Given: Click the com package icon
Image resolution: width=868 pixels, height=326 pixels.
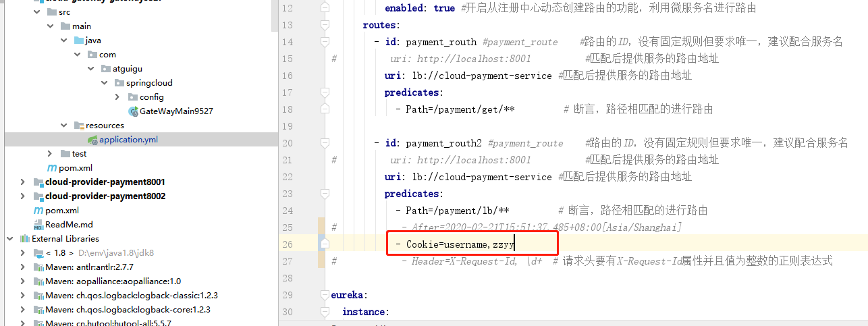Looking at the screenshot, I should (x=92, y=55).
